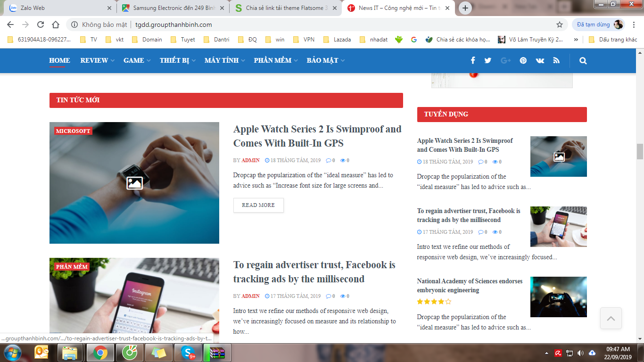Viewport: 644px width, 362px height.
Task: Open Skype from the taskbar
Action: click(188, 353)
